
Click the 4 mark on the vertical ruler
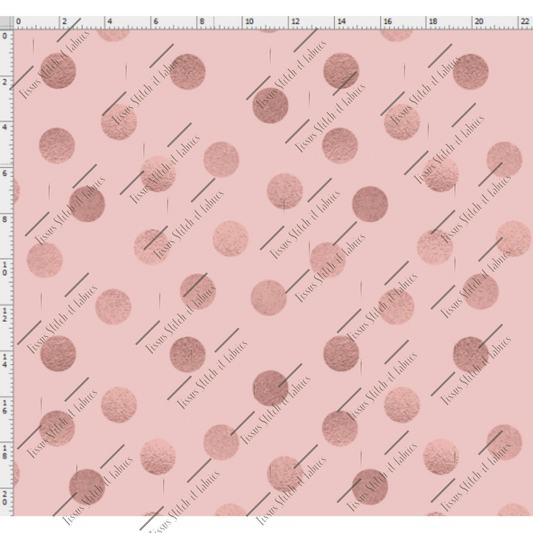pyautogui.click(x=4, y=127)
